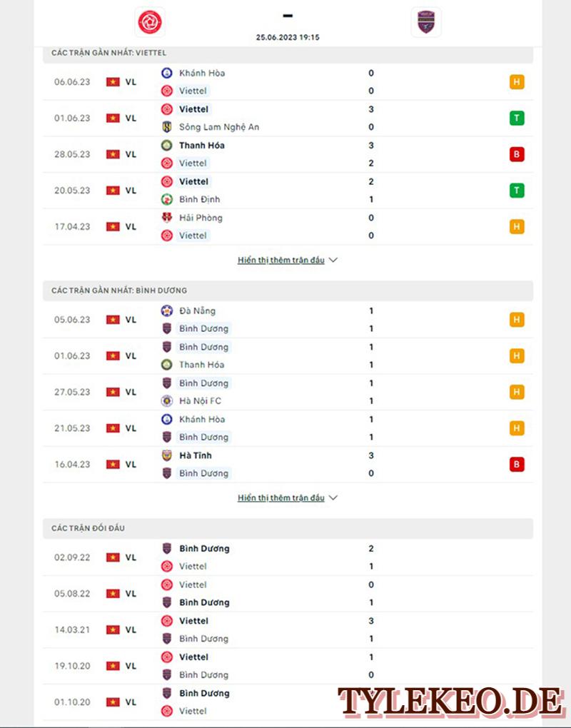The height and width of the screenshot is (728, 571).
Task: Click red B badge for Thanh Hóa match
Action: pyautogui.click(x=517, y=154)
